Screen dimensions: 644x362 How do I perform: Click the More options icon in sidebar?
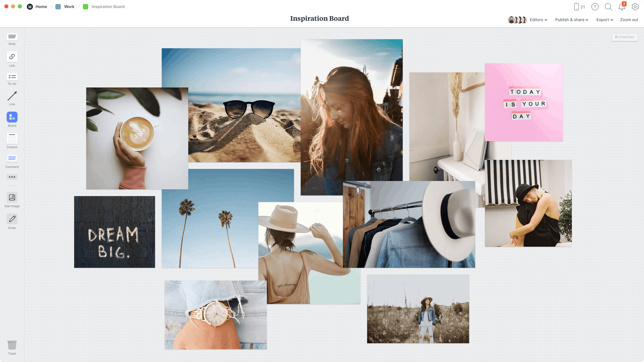pos(12,177)
